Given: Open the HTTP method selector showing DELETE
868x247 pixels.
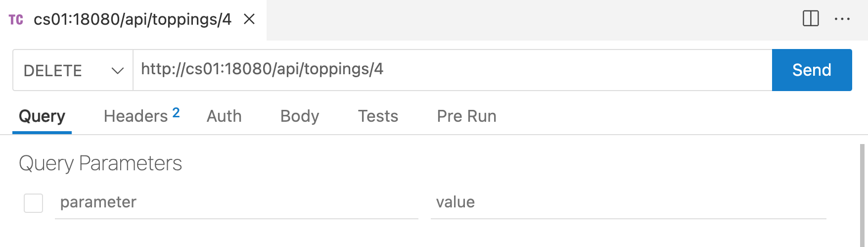Looking at the screenshot, I should [x=73, y=70].
